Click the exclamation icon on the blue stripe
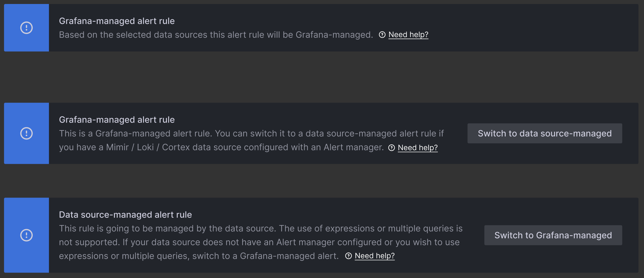 26,28
